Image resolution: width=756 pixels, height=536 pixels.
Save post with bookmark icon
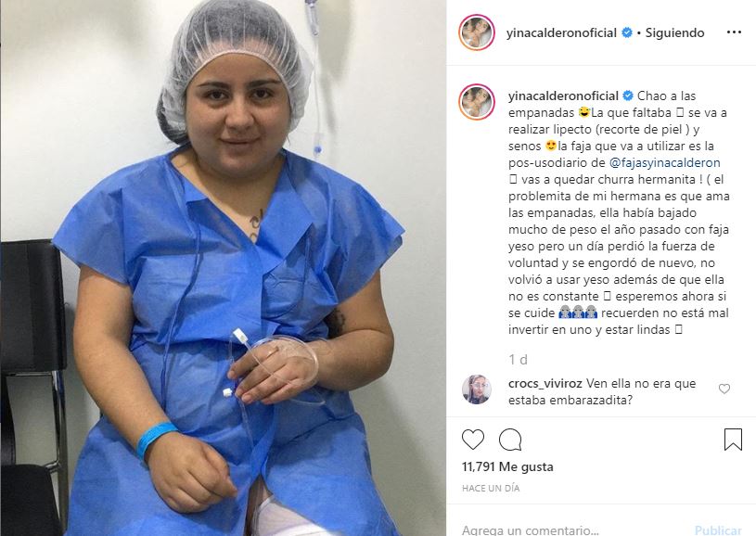coord(733,440)
